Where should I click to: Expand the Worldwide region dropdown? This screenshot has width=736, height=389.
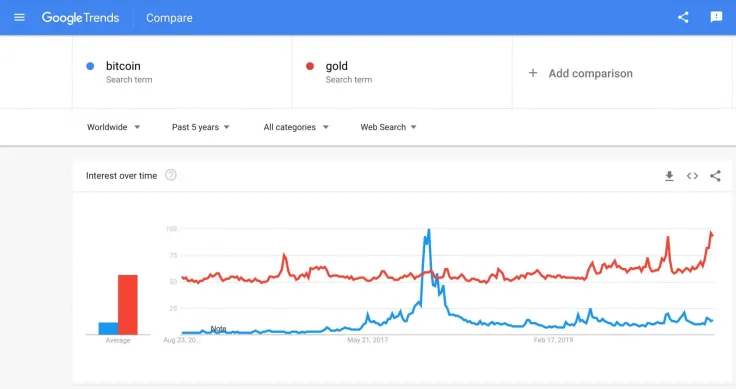pos(114,127)
